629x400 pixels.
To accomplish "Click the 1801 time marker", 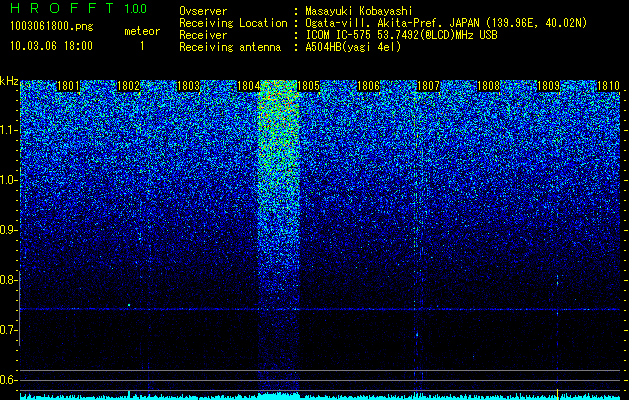I will [68, 86].
